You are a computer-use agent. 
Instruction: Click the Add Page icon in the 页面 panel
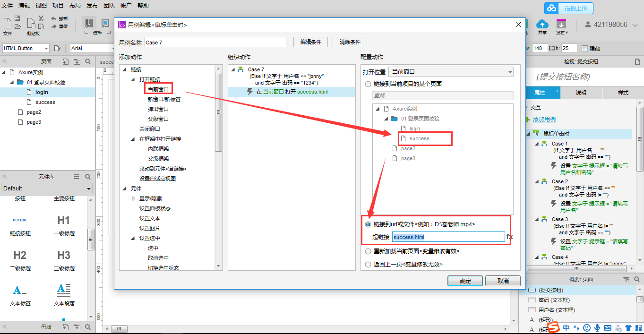[x=66, y=62]
